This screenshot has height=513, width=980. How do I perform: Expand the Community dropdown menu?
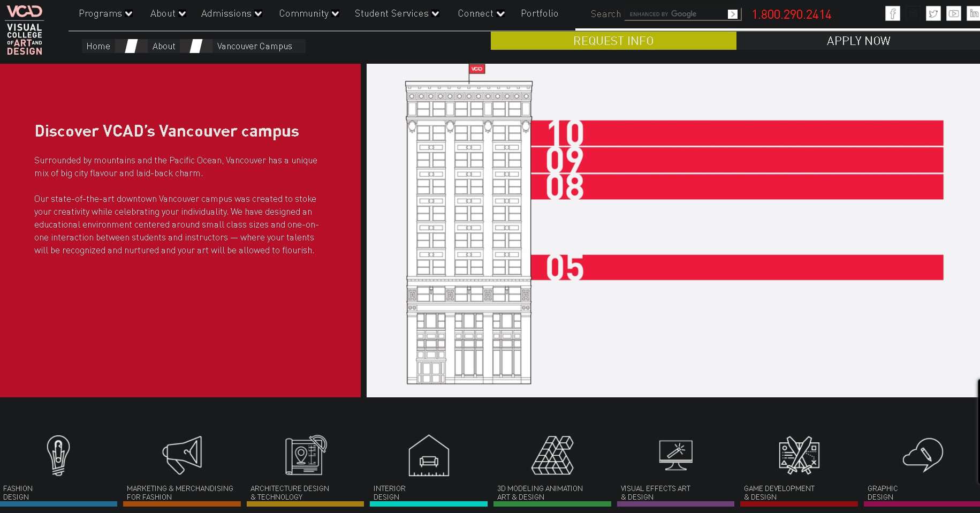click(x=309, y=13)
